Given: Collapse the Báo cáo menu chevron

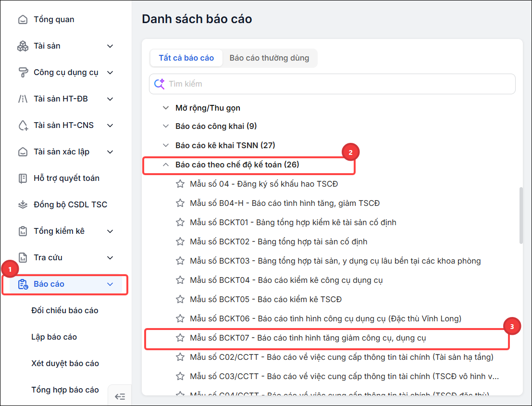Looking at the screenshot, I should tap(110, 284).
